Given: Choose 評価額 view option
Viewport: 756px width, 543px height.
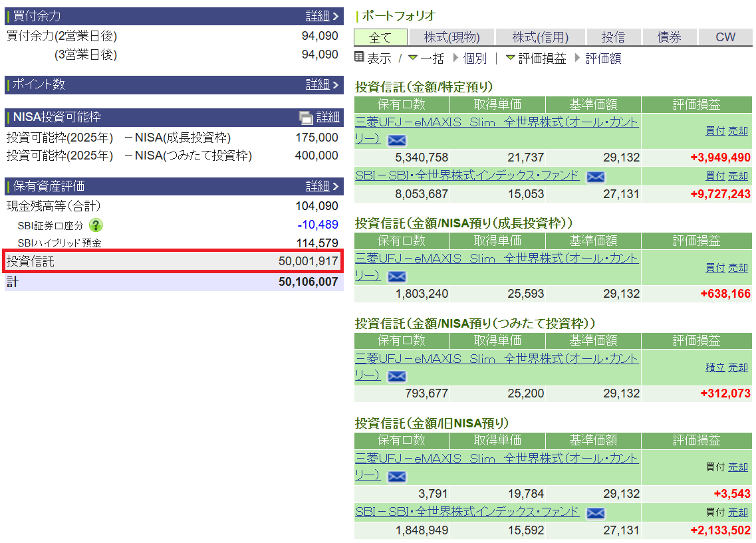Looking at the screenshot, I should (603, 58).
